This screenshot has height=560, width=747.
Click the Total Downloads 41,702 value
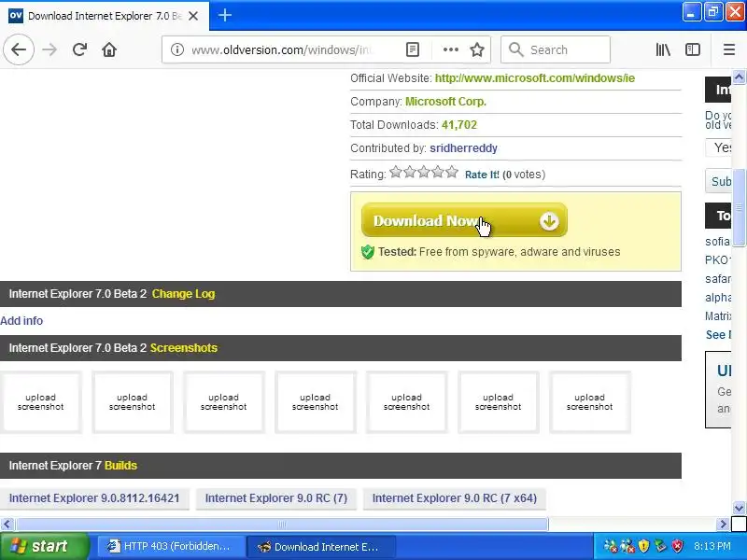click(x=459, y=125)
